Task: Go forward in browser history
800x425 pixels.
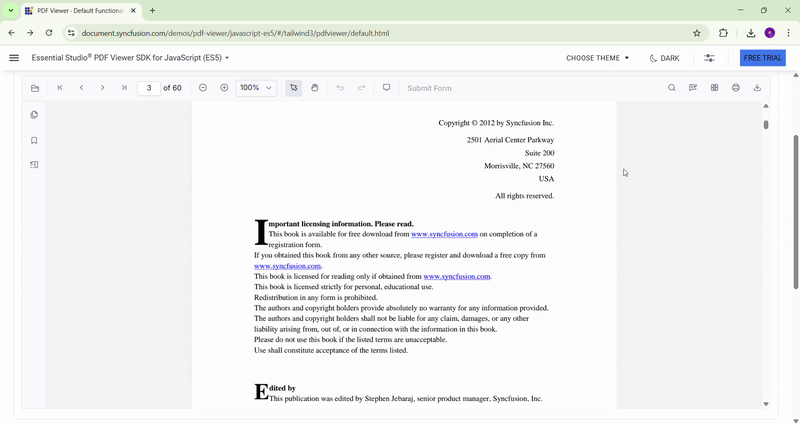Action: [x=30, y=33]
